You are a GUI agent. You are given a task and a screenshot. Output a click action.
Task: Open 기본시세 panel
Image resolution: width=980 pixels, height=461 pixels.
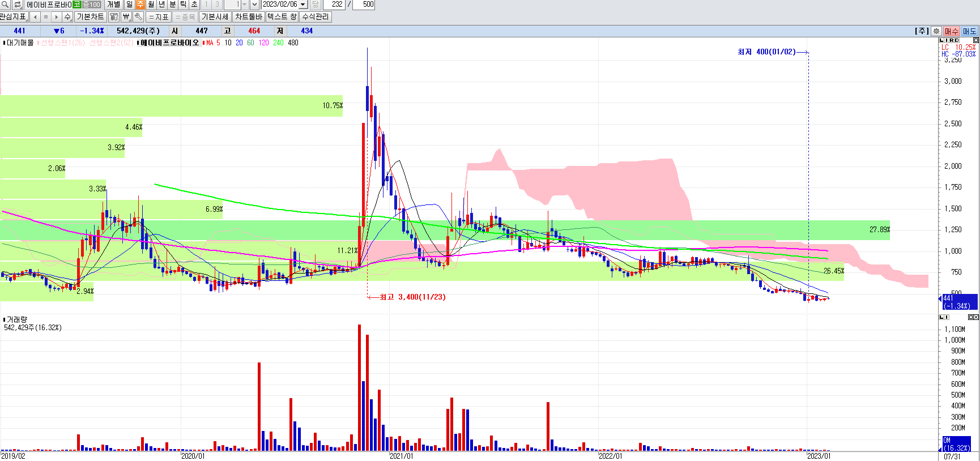click(x=215, y=17)
